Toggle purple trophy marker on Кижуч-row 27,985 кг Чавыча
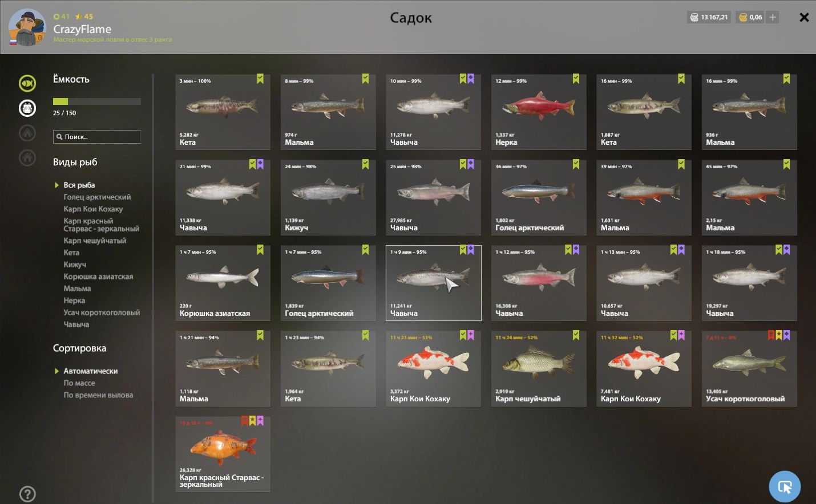This screenshot has height=504, width=816. [471, 164]
